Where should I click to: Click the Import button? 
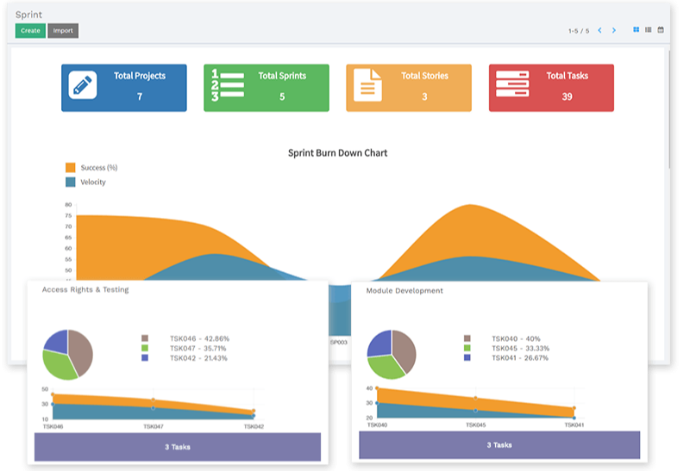click(x=62, y=31)
